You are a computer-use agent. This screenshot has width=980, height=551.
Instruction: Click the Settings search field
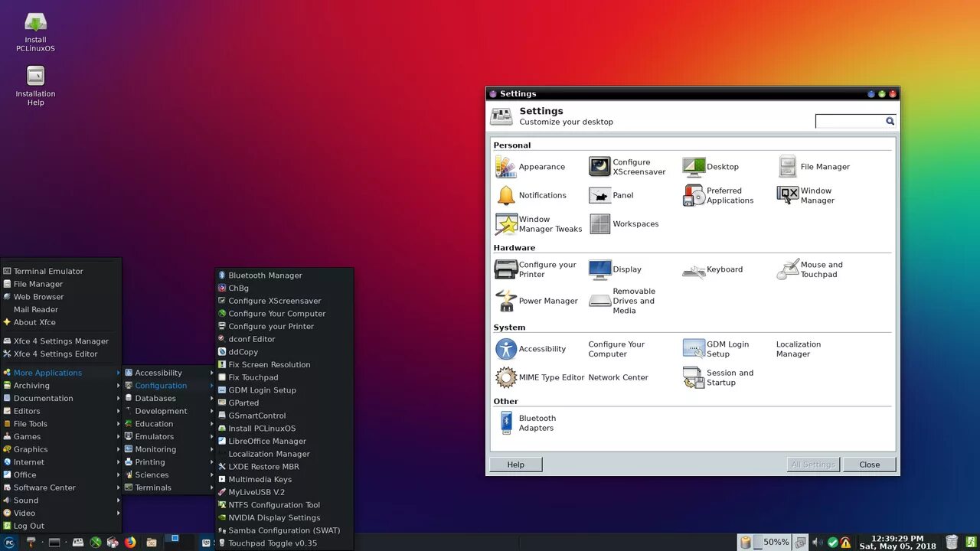855,121
